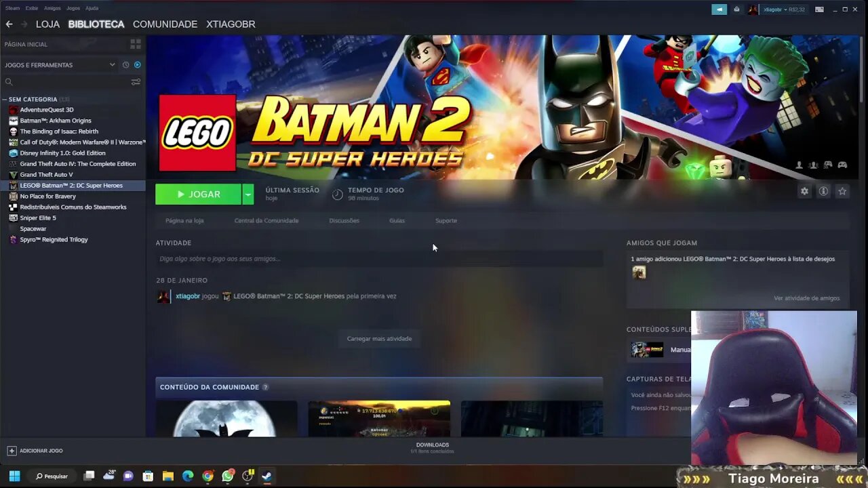Click the single-player feature icon
Viewport: 868px width, 488px height.
point(800,165)
